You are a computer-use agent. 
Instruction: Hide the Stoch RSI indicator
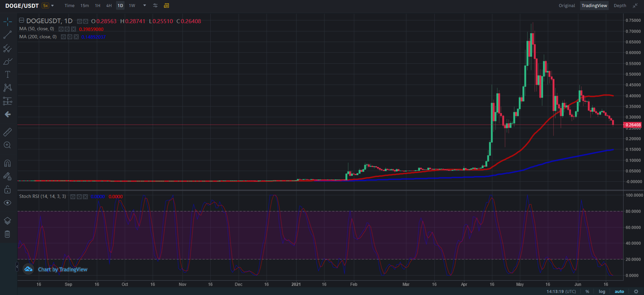73,197
